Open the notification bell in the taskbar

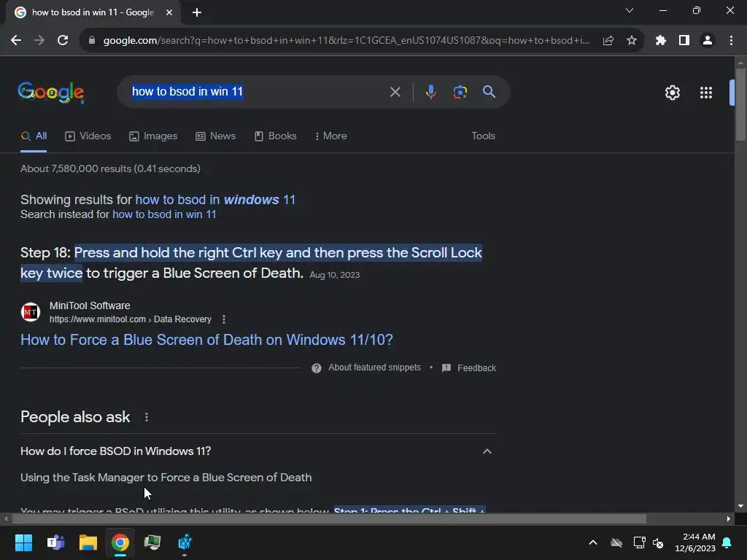[x=727, y=542]
